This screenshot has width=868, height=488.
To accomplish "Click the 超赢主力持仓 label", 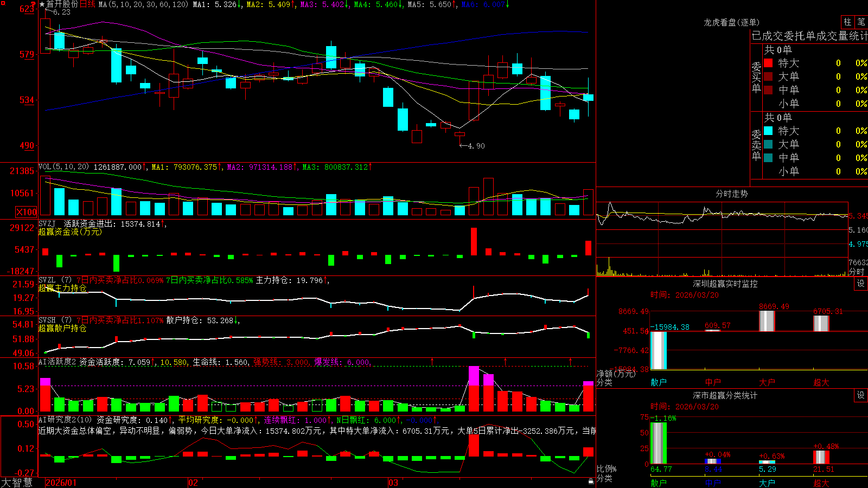I will 62,288.
